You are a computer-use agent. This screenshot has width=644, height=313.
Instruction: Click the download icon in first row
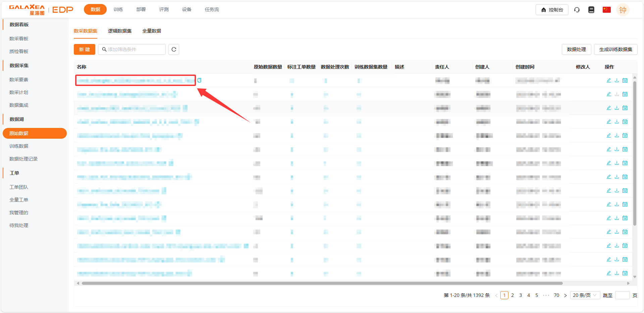coord(616,80)
